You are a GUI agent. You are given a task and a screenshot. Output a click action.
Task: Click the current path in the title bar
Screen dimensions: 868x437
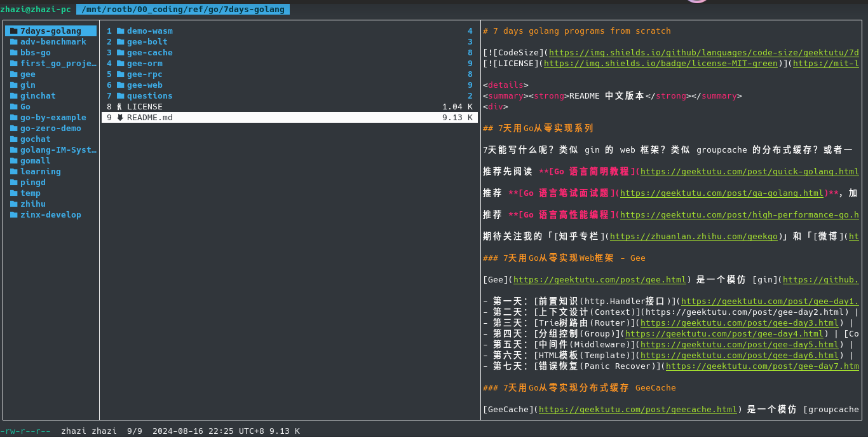pyautogui.click(x=183, y=9)
